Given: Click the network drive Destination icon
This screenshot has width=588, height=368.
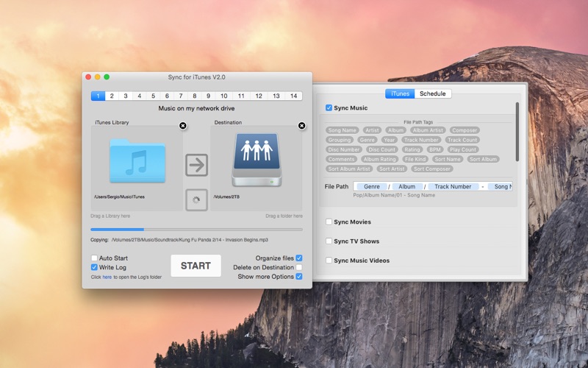Looking at the screenshot, I should coord(257,160).
